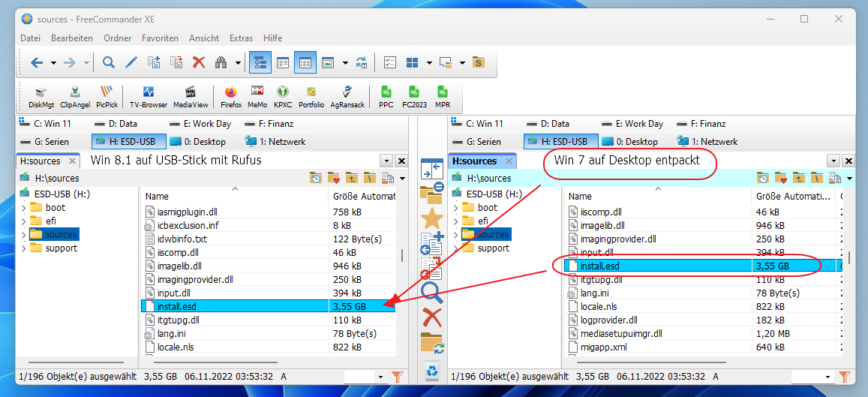
Task: Switch left panel to drive C: Win 11
Action: tap(45, 124)
